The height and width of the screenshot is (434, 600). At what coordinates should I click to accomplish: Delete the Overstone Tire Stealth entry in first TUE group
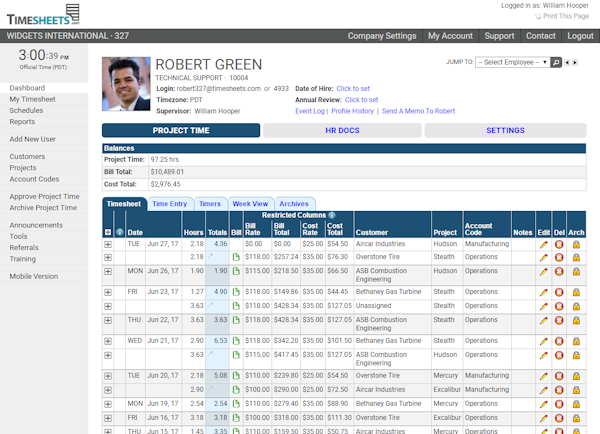(x=560, y=257)
